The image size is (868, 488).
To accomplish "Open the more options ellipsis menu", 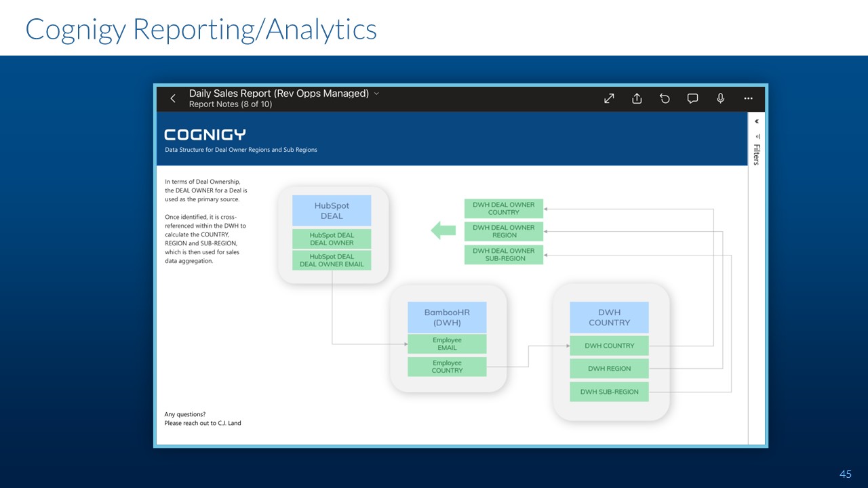I will (748, 99).
